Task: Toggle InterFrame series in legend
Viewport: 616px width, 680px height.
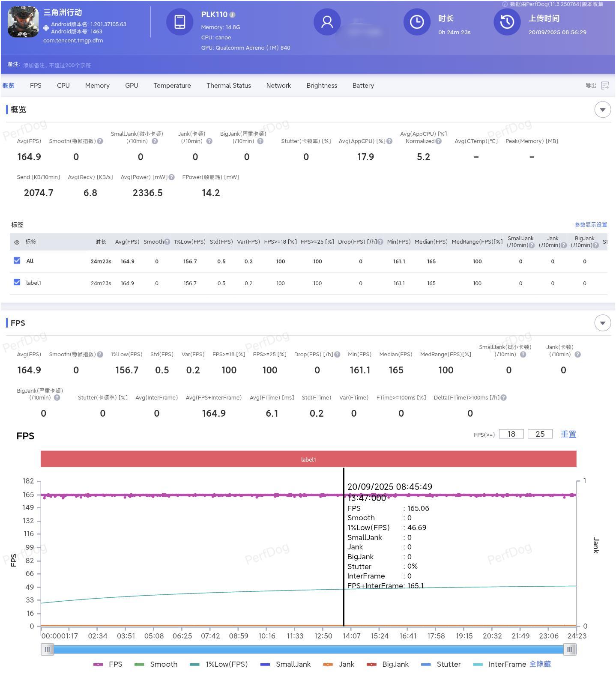Action: tap(499, 665)
